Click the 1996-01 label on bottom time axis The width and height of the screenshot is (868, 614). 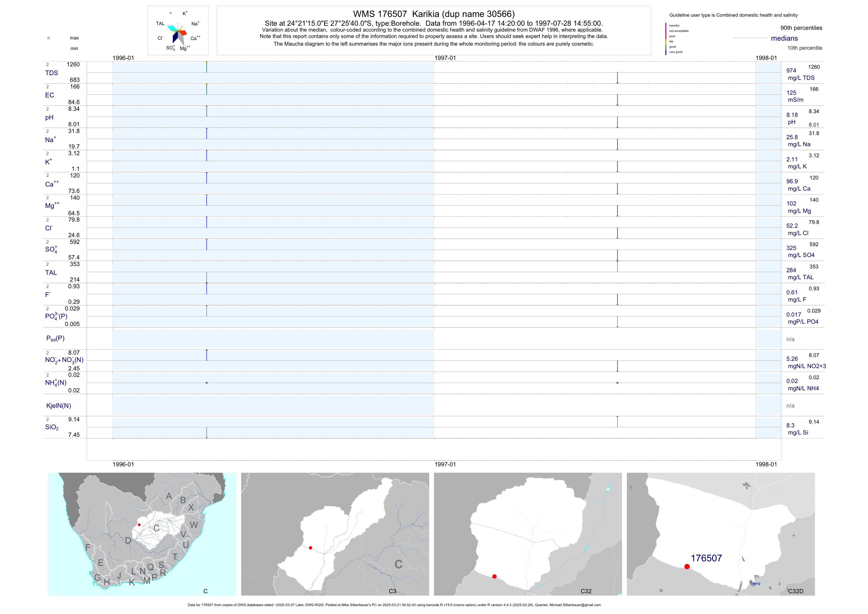123,464
